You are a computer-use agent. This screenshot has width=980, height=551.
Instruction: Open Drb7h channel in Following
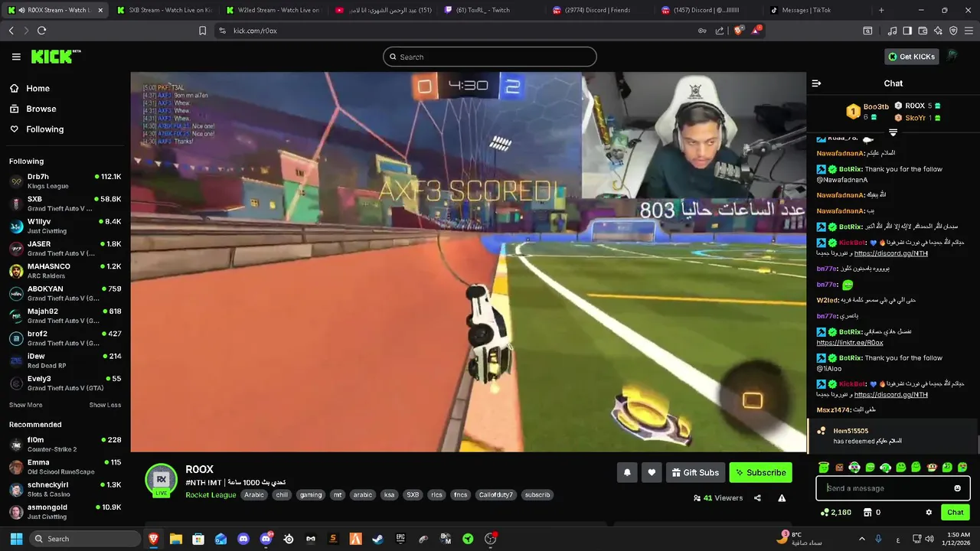(x=65, y=181)
